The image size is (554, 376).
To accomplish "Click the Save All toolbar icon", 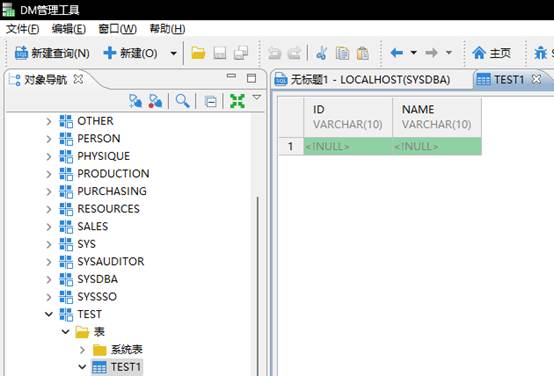I will (241, 53).
